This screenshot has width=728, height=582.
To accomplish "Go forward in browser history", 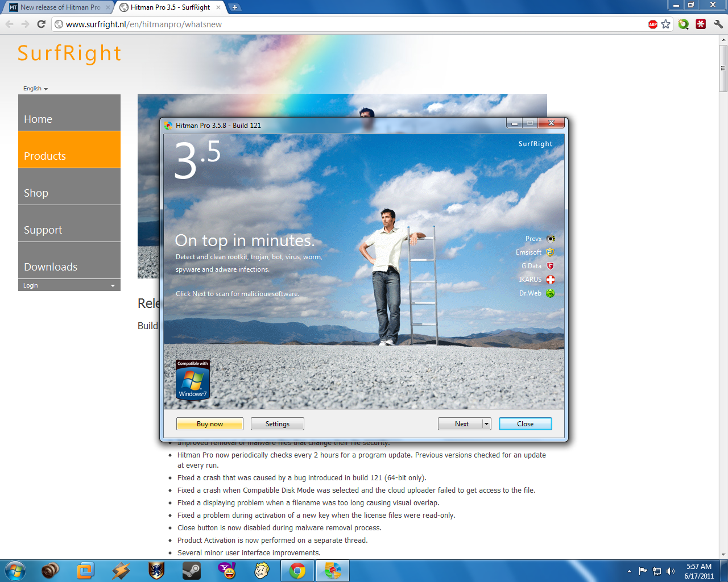I will (x=25, y=24).
